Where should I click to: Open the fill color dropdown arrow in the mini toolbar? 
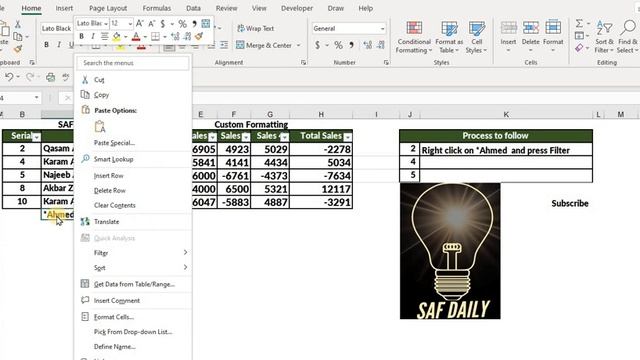point(125,37)
